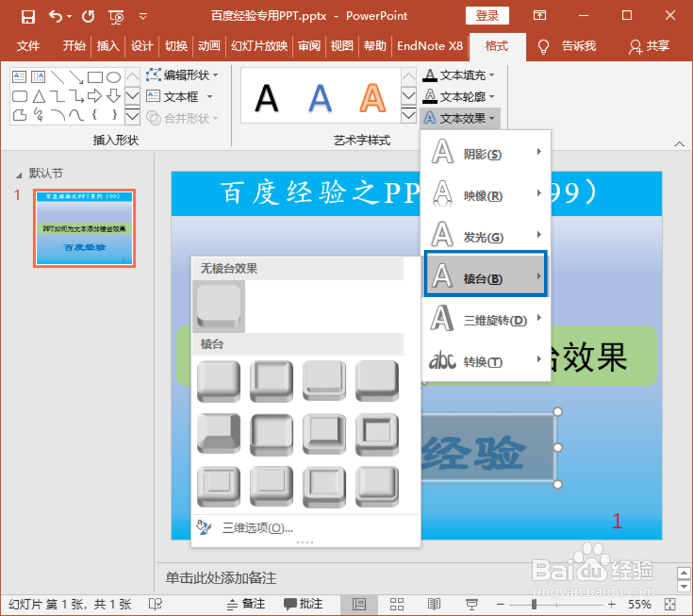This screenshot has height=616, width=693.
Task: Collapse the 默认节 section
Action: coord(19,175)
